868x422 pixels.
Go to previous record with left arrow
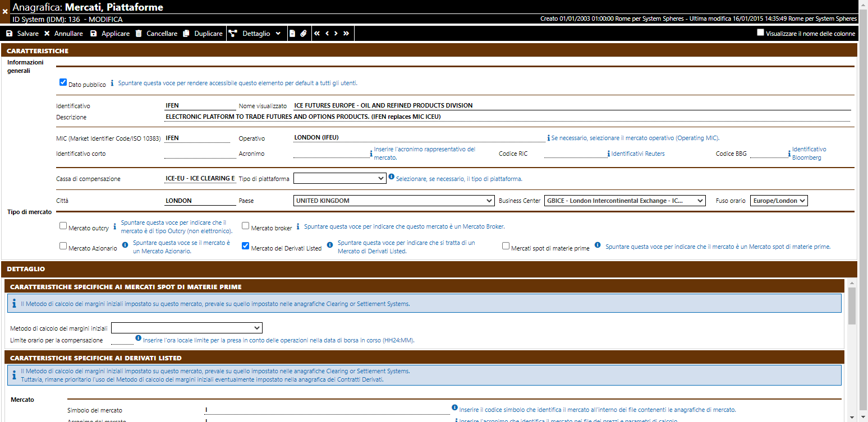(x=327, y=34)
